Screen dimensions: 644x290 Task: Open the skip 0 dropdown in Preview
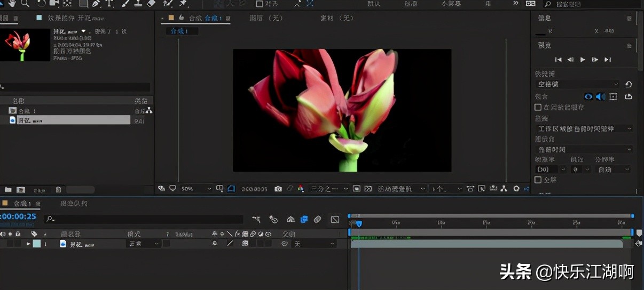(580, 170)
